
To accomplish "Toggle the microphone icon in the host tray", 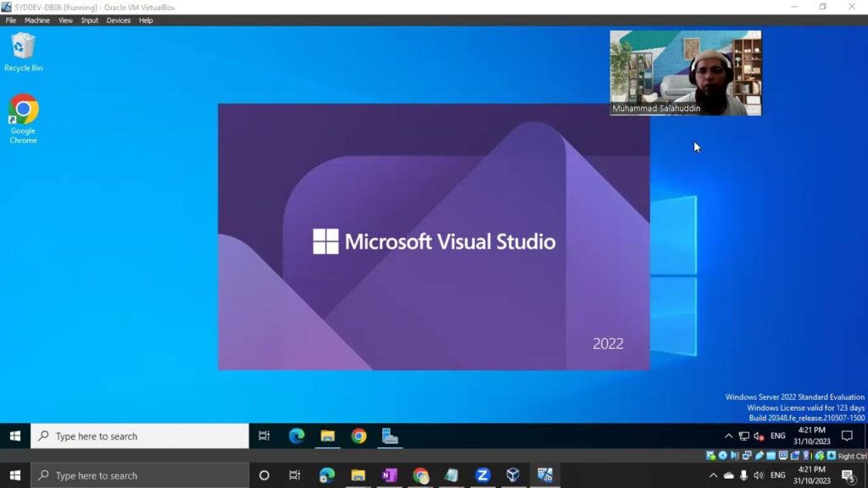I will coord(743,475).
